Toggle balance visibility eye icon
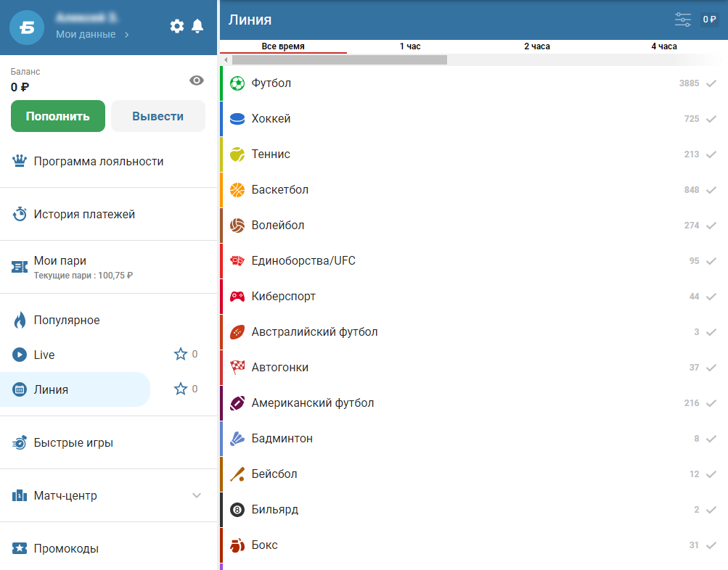The height and width of the screenshot is (570, 728). coord(197,80)
